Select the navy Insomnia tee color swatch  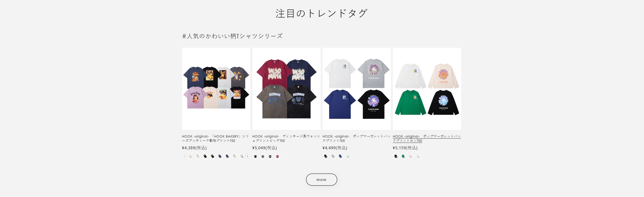coord(270,156)
